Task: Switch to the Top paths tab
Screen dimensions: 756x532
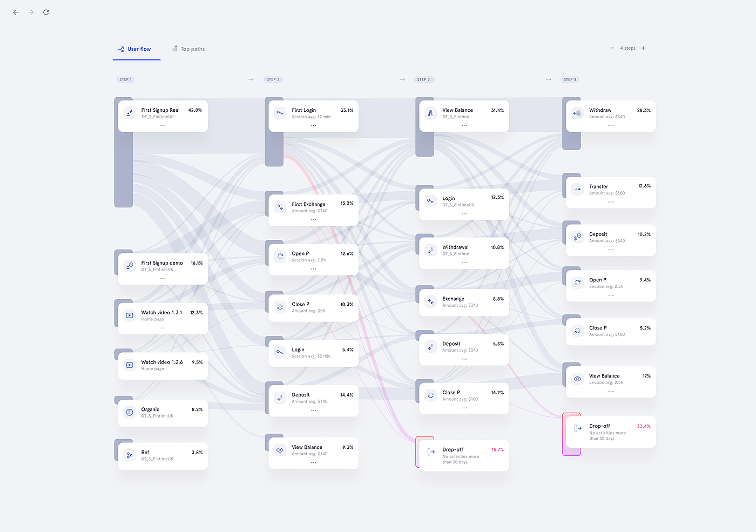Action: pyautogui.click(x=188, y=49)
